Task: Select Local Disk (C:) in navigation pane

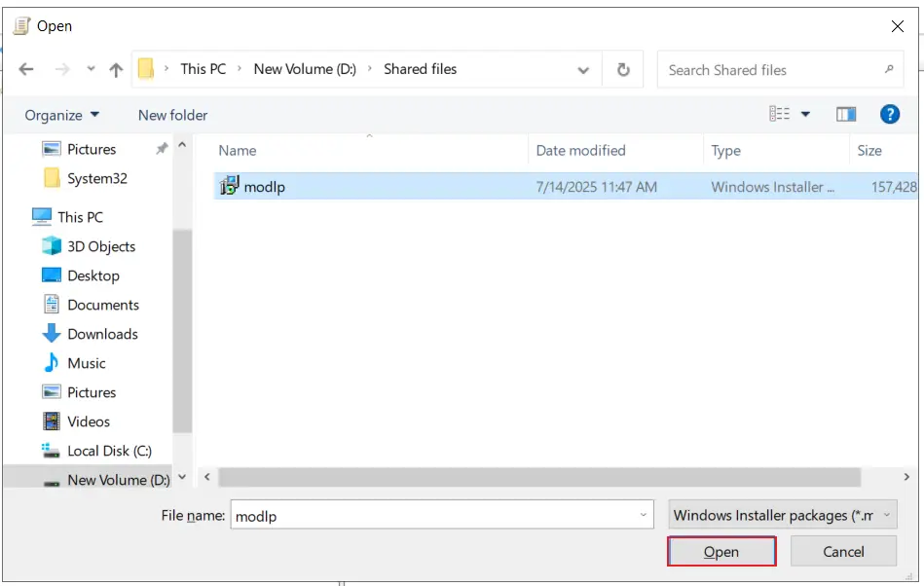Action: tap(110, 451)
